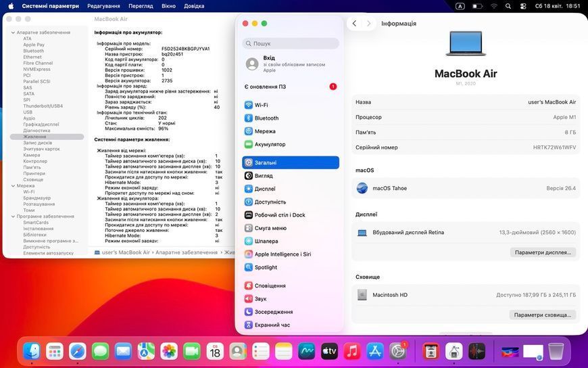Collapse Апаратне забезпечення tree section
Screen dimensions: 588x368
pyautogui.click(x=13, y=32)
